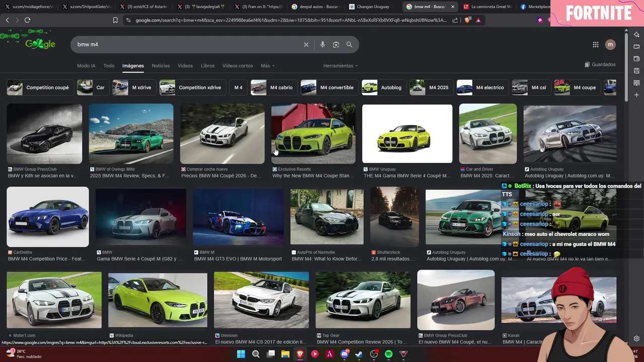Switch to the Videos tab
The width and height of the screenshot is (644, 362).
[185, 66]
